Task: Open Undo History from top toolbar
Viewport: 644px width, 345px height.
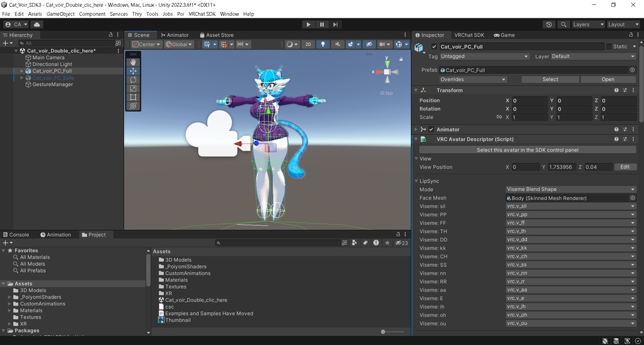Action: (549, 25)
